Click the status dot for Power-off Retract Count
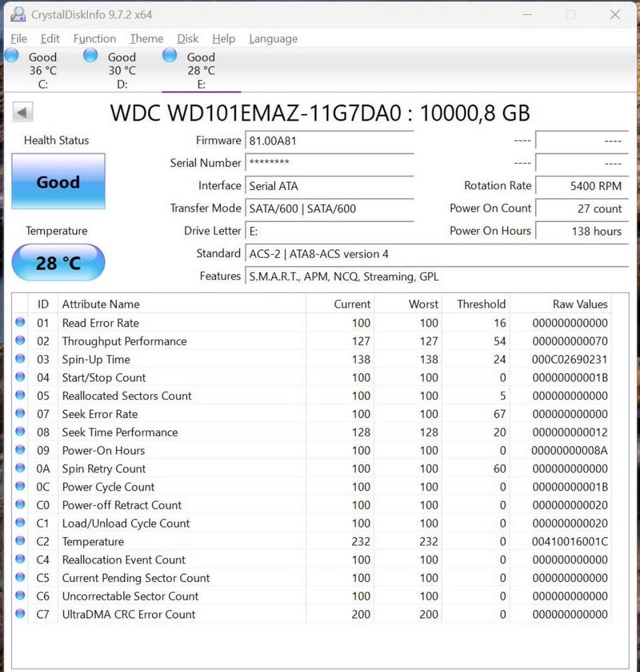Image resolution: width=640 pixels, height=672 pixels. click(20, 504)
